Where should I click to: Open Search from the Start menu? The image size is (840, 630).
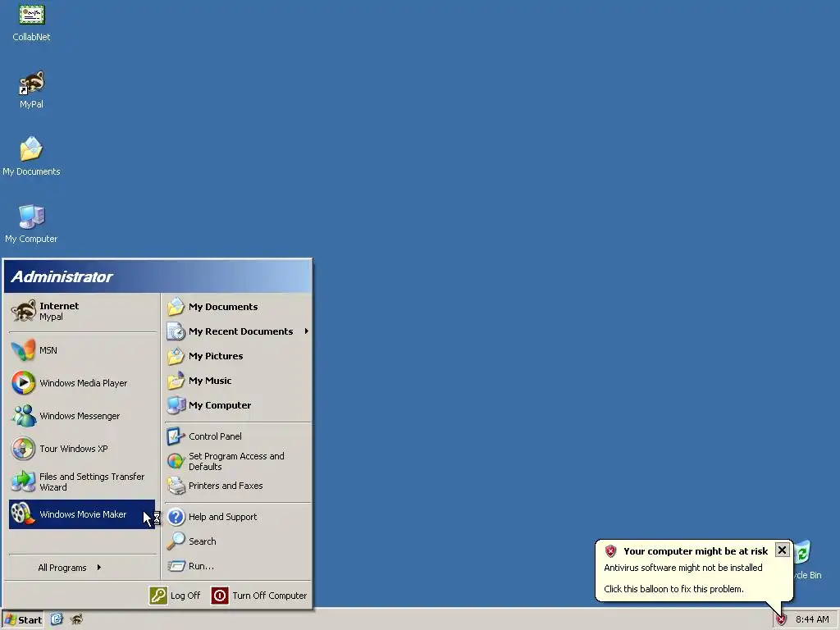pyautogui.click(x=238, y=541)
